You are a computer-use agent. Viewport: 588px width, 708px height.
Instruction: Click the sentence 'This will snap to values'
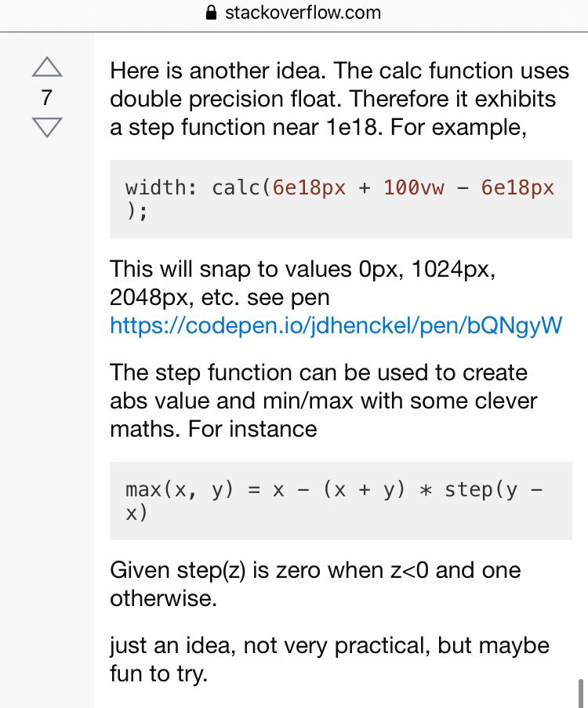(x=303, y=283)
